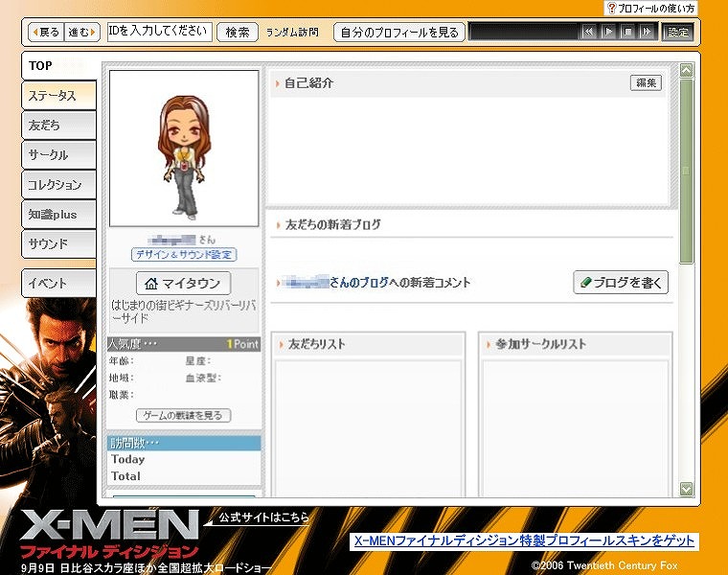
Task: Select the コレクション tab
Action: tap(58, 185)
